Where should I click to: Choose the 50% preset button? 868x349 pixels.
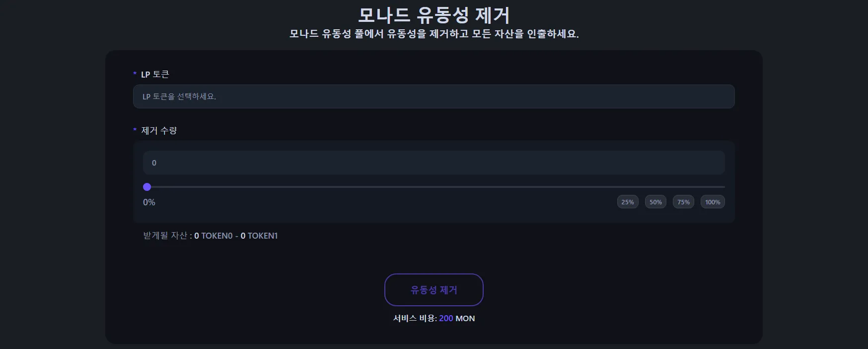(655, 202)
